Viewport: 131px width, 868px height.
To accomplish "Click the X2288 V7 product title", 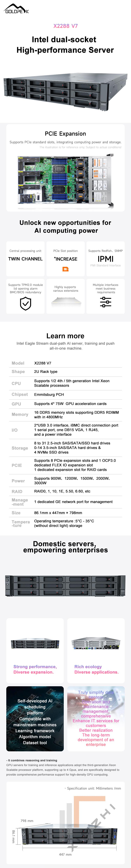I will point(65,26).
